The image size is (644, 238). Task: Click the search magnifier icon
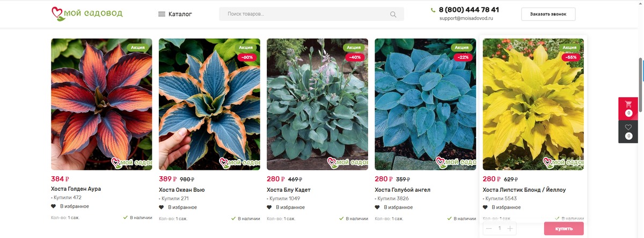pos(393,15)
